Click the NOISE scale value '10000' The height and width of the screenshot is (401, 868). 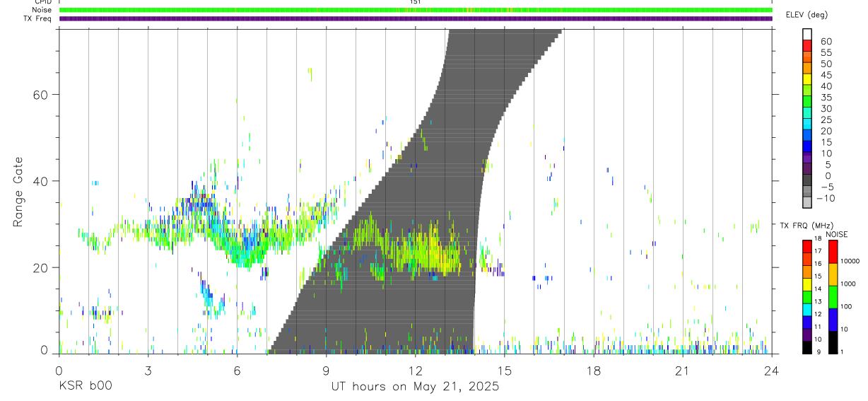(x=850, y=262)
